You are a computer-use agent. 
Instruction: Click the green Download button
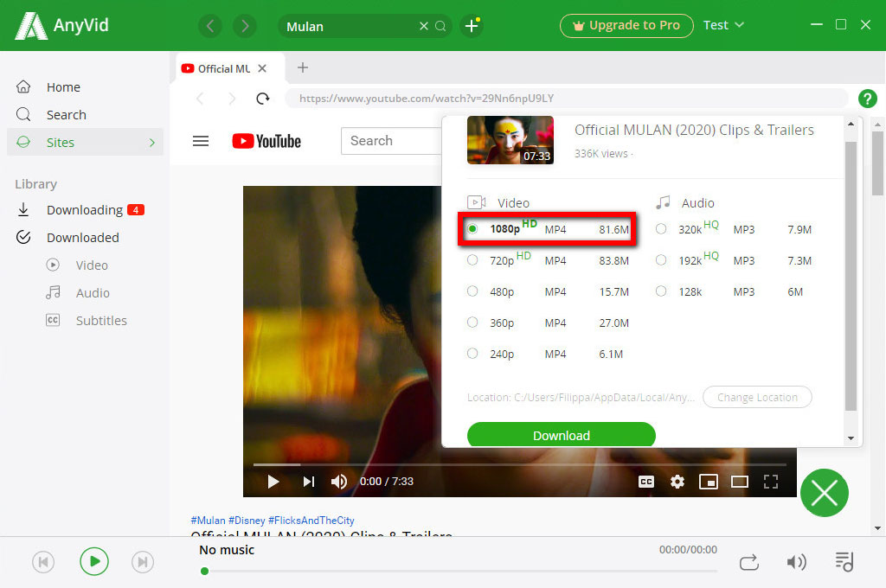point(561,435)
